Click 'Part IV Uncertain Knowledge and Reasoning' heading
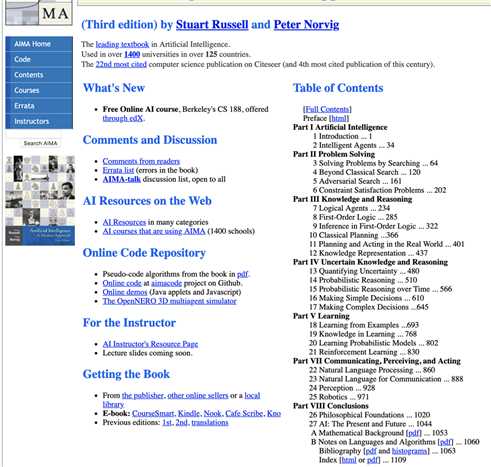Screen dimensions: 491x467 (x=370, y=262)
